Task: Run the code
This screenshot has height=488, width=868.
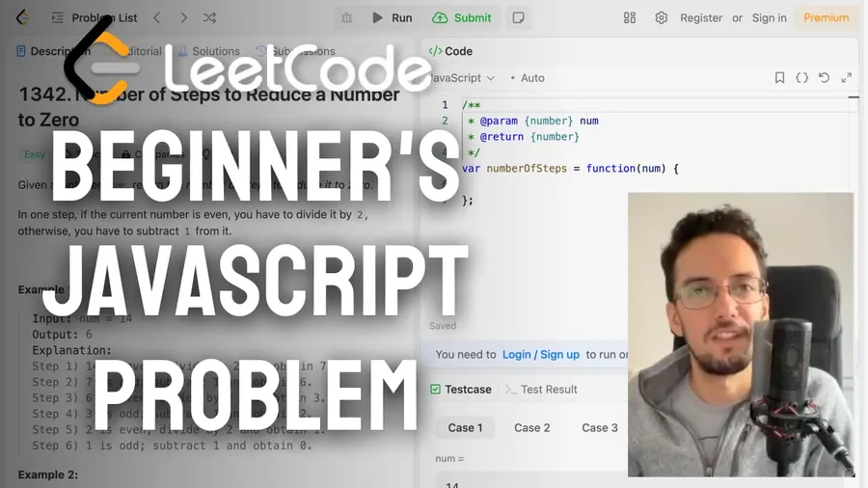Action: click(x=392, y=17)
